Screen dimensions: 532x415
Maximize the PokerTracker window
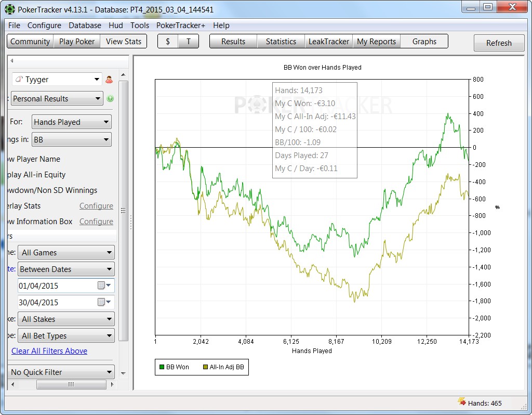point(487,7)
